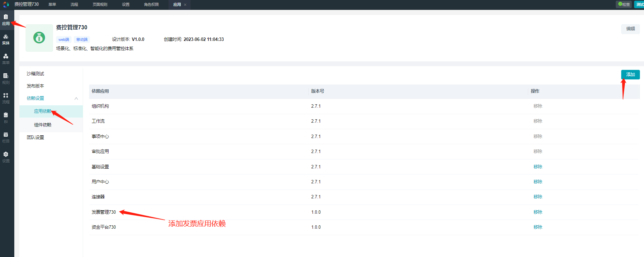Screen dimensions: 644x257
Task: Remove the 基础设置 dependency
Action: pos(538,167)
